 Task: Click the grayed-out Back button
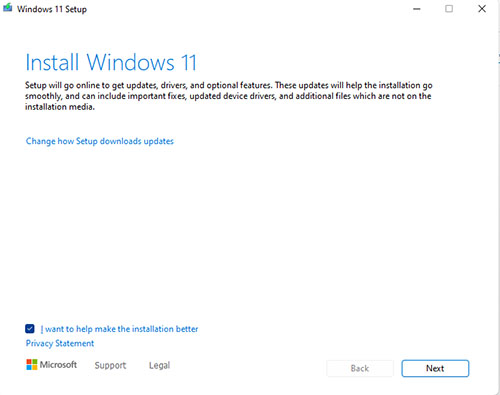(x=360, y=368)
